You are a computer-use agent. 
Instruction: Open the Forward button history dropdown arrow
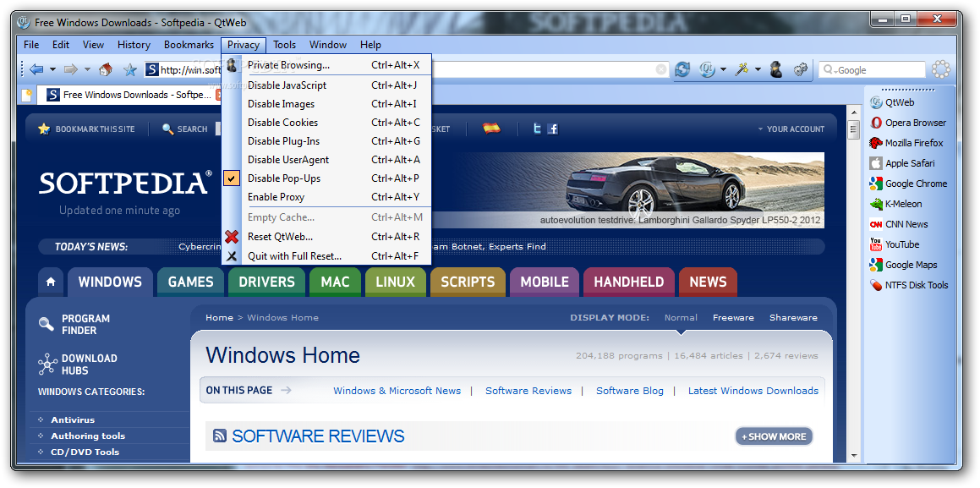pos(87,69)
